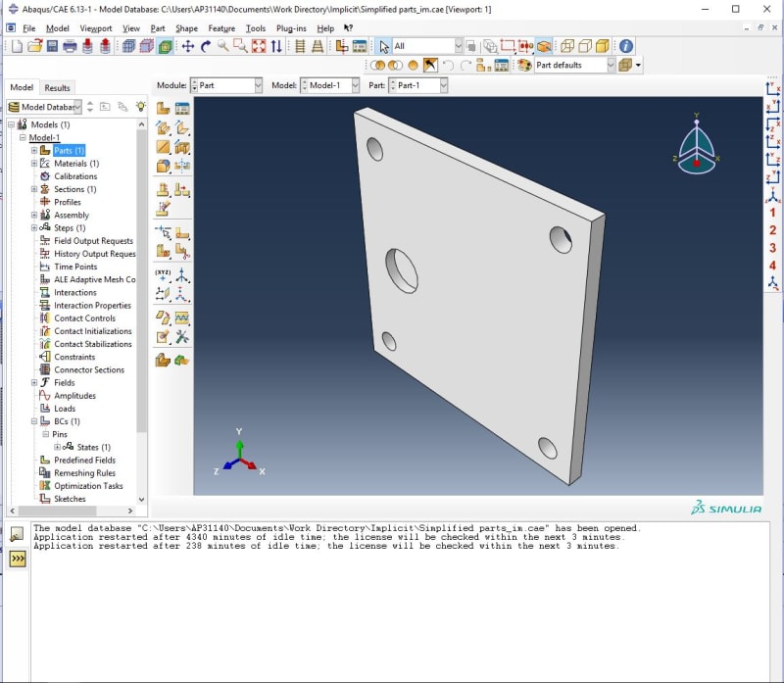Click the New Model Database icon

point(17,46)
